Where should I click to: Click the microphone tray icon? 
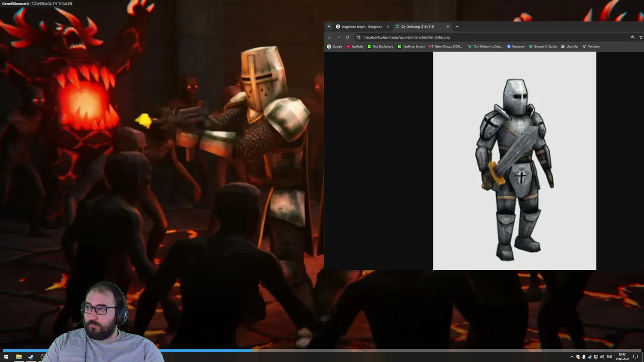pos(584,357)
